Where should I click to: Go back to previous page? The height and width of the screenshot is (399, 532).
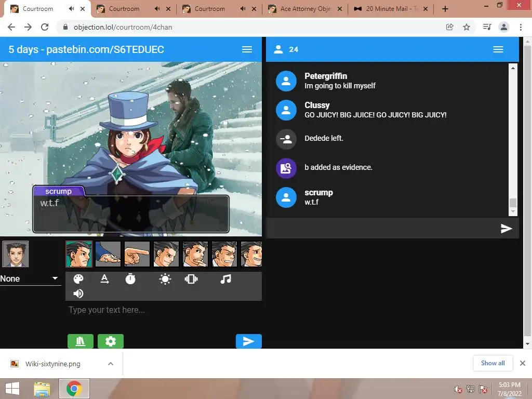[x=11, y=27]
